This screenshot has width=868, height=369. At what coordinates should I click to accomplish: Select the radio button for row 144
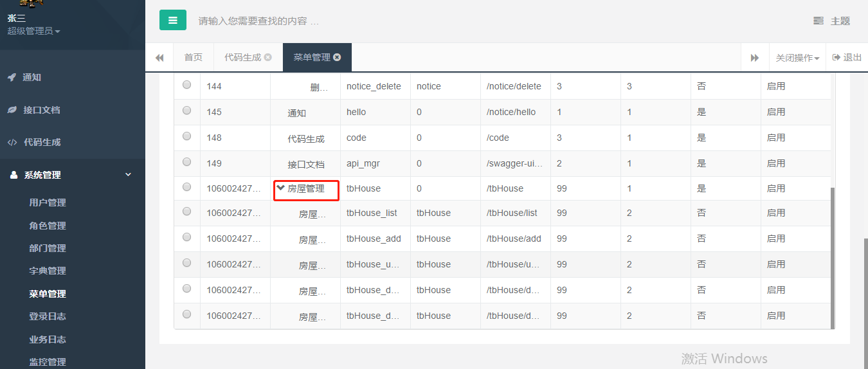pos(187,85)
